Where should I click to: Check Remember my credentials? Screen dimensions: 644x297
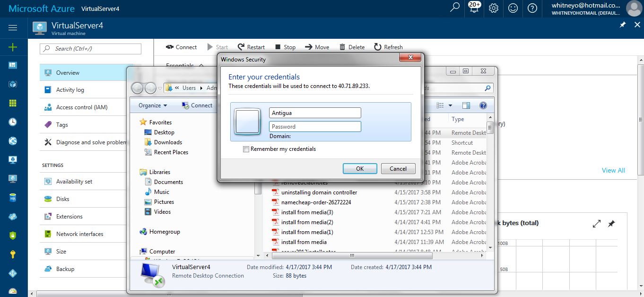tap(246, 149)
